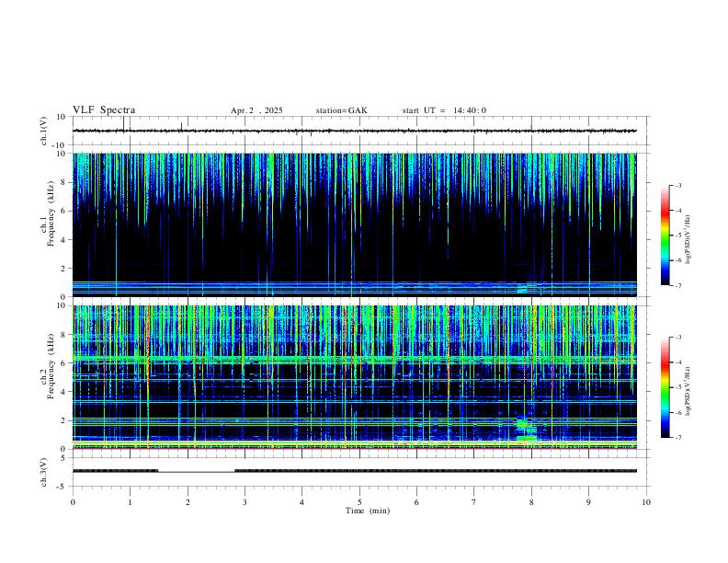Click the 'VLF Spectra' title text
The width and height of the screenshot is (728, 563).
[104, 110]
